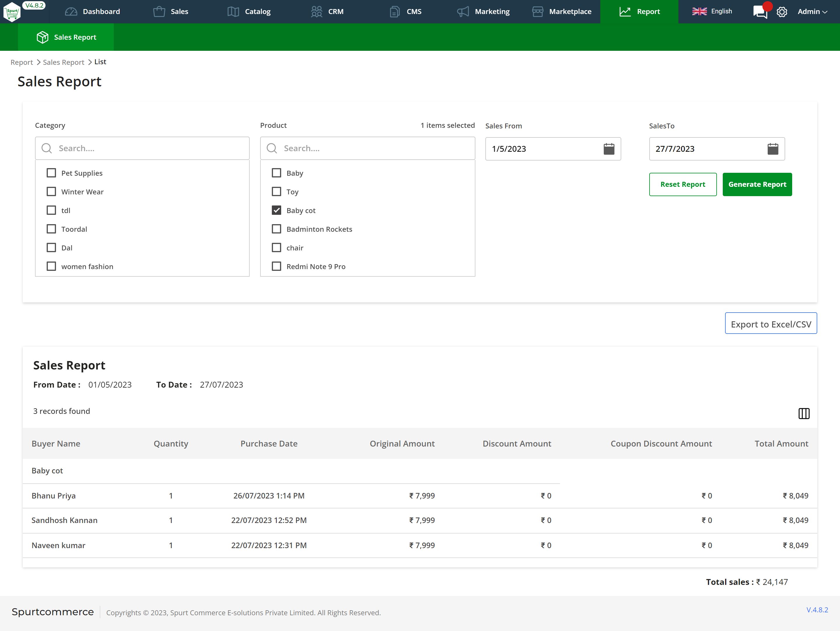The image size is (840, 631).
Task: Uncheck the Baby cot product
Action: pyautogui.click(x=276, y=210)
